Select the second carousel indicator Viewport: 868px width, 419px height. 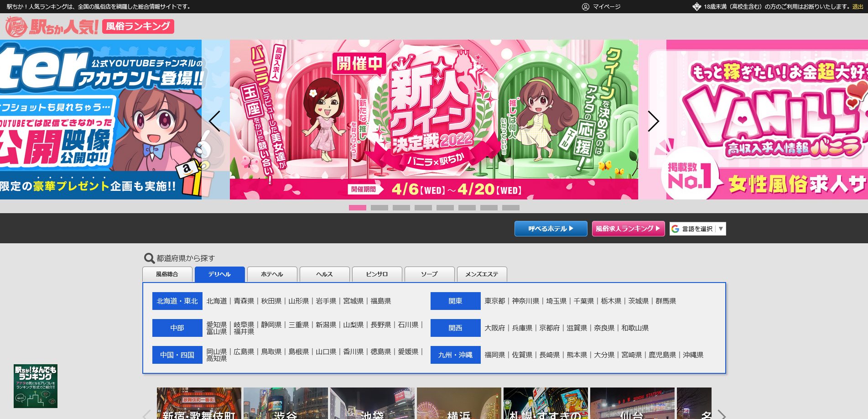point(379,208)
